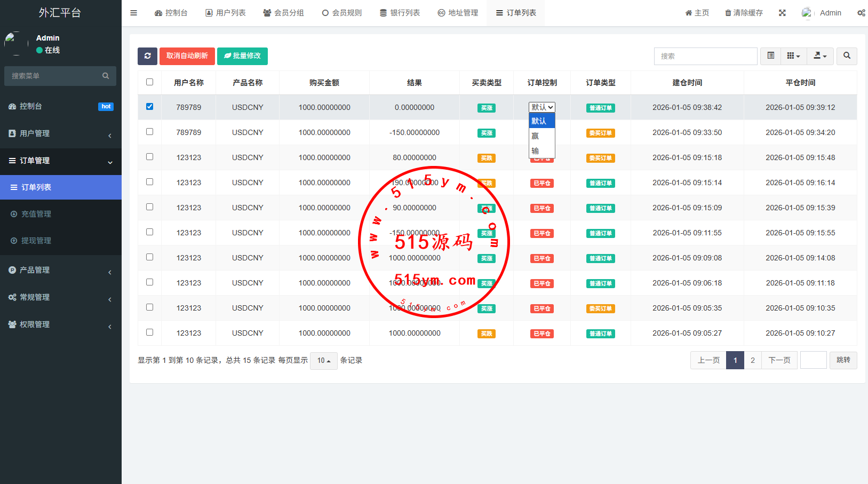This screenshot has height=484, width=868.
Task: Open the column selector grid icon
Action: click(x=793, y=56)
